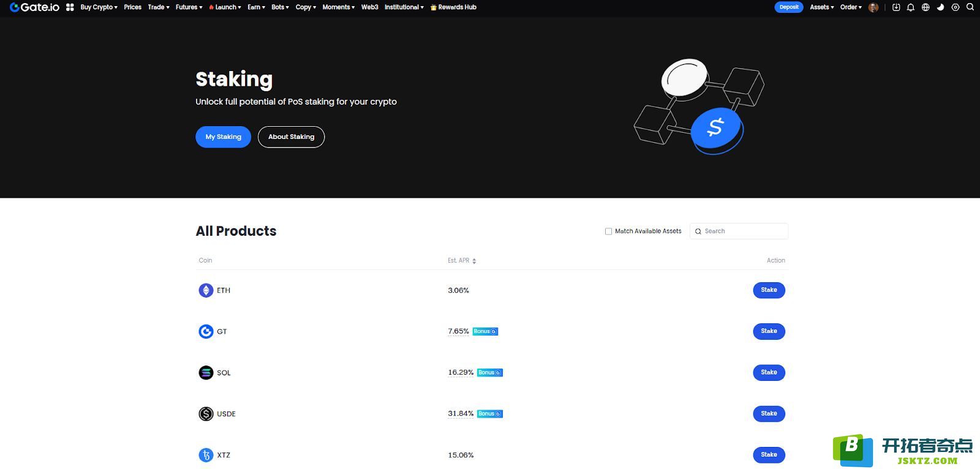This screenshot has height=469, width=980.
Task: Open the apps grid menu icon
Action: click(70, 7)
